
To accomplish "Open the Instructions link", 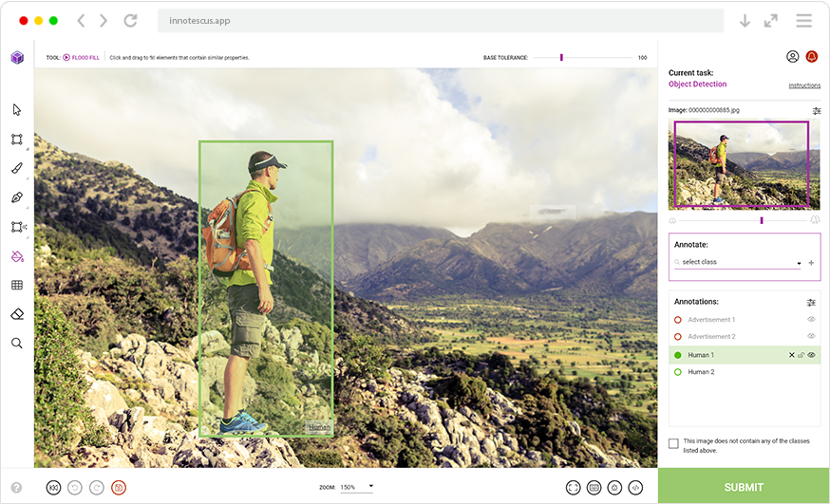I will click(x=804, y=85).
